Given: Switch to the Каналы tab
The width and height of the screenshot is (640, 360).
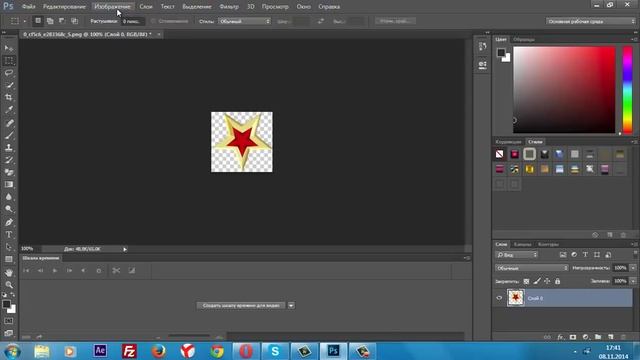Looking at the screenshot, I should 522,244.
